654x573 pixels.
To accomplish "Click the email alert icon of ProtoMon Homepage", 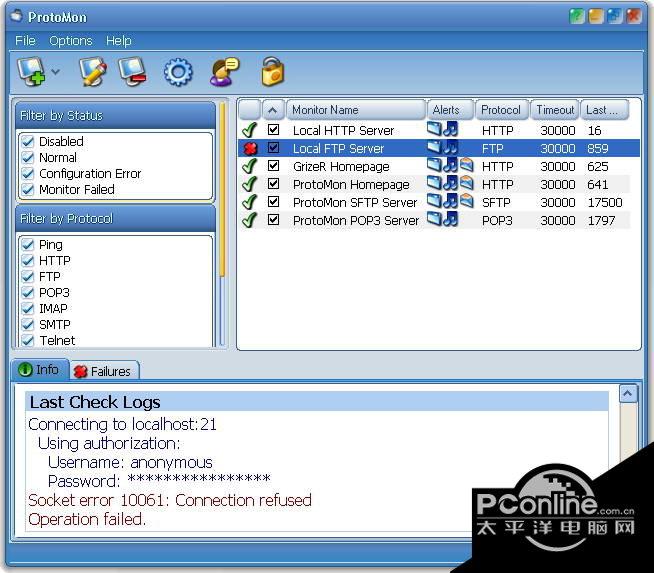I will [x=467, y=183].
